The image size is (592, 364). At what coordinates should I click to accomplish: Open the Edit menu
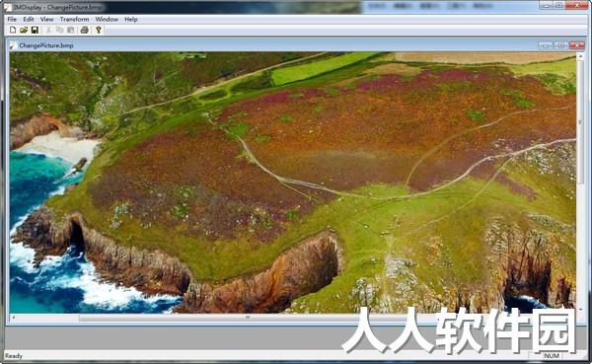point(29,20)
